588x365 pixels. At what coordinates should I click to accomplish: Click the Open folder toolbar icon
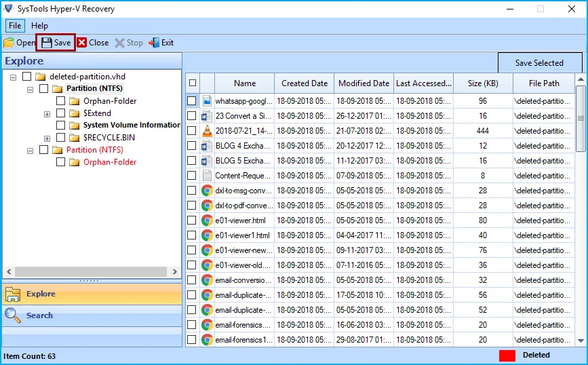pyautogui.click(x=9, y=43)
